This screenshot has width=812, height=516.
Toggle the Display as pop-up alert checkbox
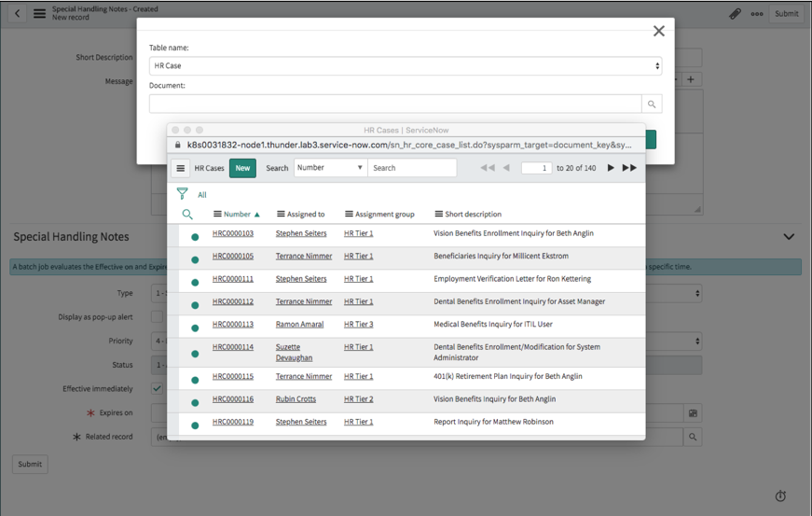click(157, 316)
